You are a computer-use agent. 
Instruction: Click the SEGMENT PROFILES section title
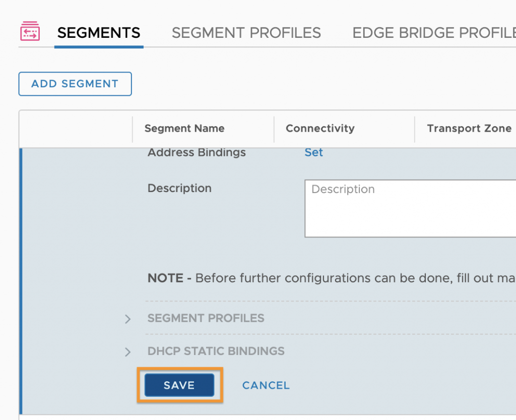206,318
